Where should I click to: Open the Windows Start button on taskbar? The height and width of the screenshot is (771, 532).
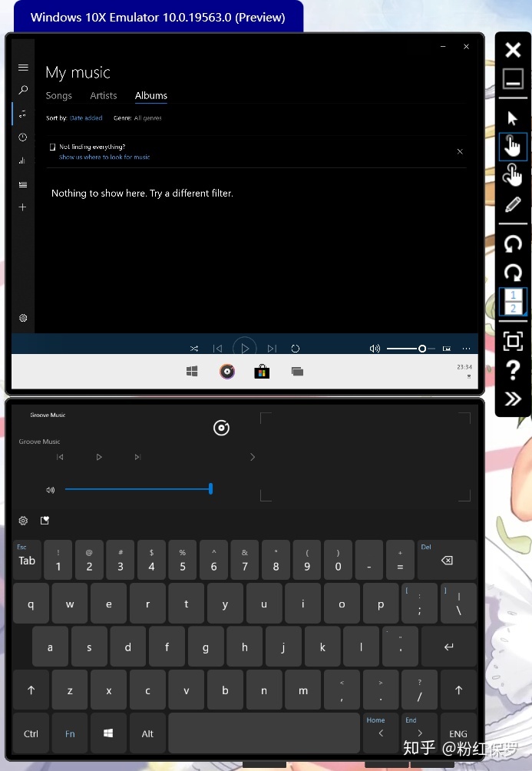[x=192, y=371]
